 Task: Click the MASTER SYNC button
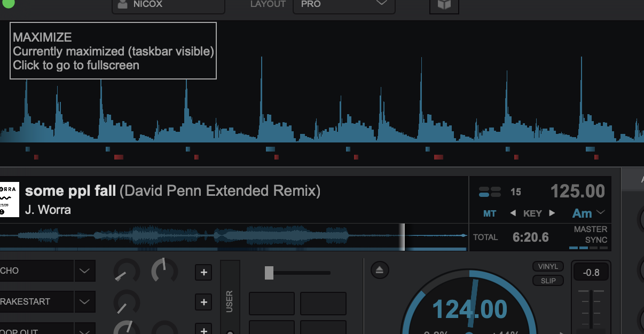pos(590,235)
